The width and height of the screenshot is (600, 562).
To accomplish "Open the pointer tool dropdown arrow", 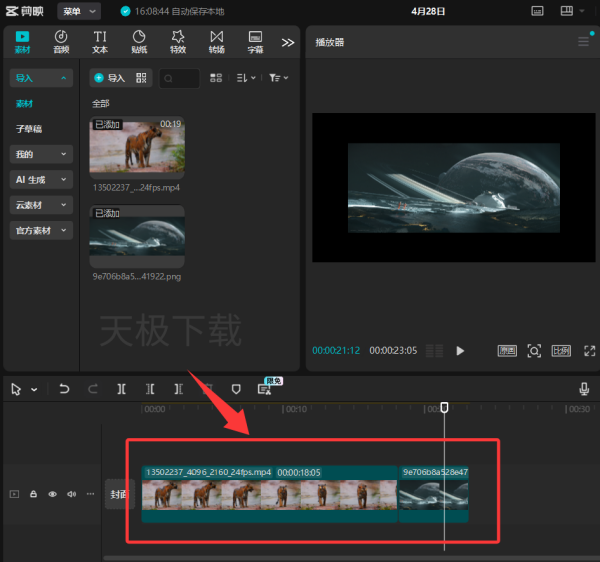I will pyautogui.click(x=34, y=390).
